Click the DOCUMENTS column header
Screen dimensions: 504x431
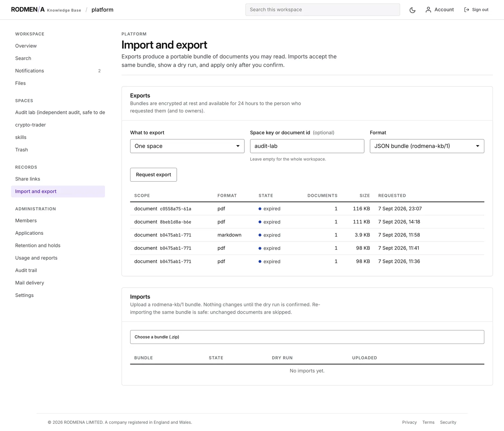click(x=322, y=195)
